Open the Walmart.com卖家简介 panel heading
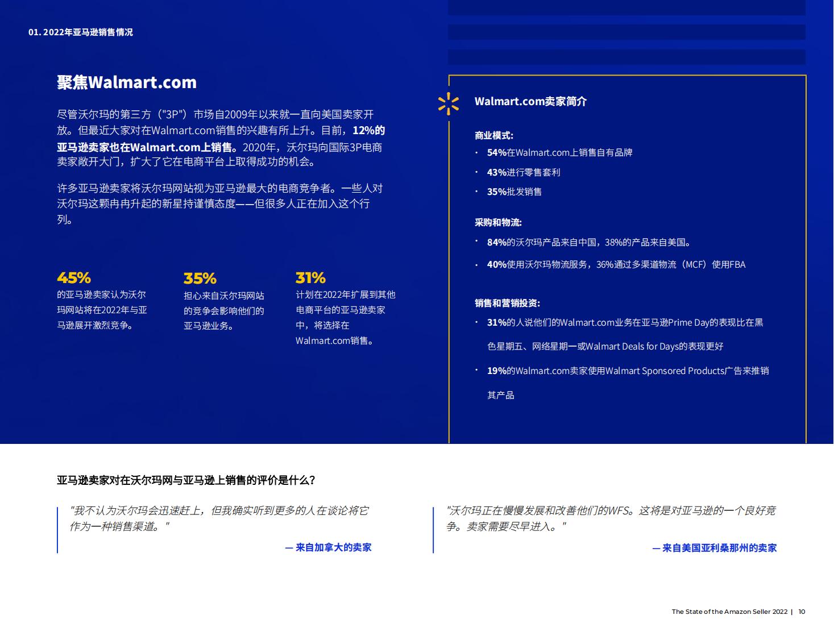 point(532,102)
